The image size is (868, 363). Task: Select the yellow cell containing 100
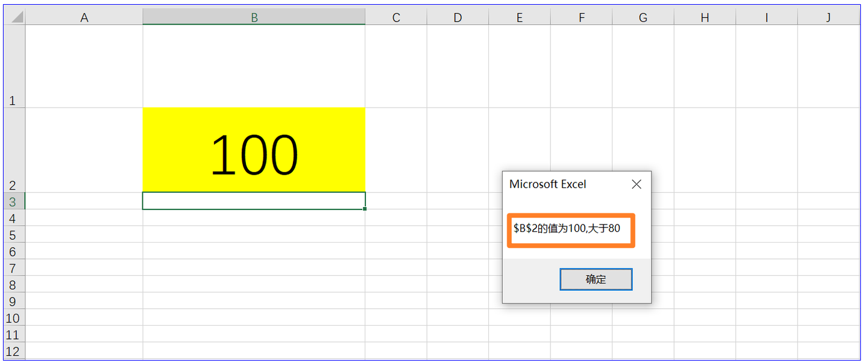[x=253, y=149]
